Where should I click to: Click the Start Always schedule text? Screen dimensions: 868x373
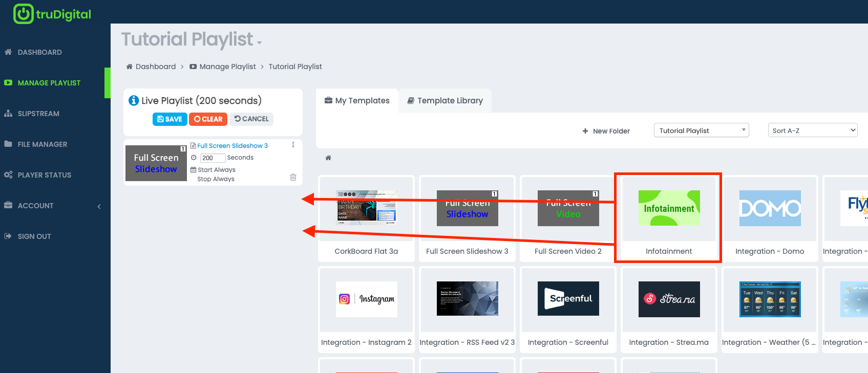[217, 170]
